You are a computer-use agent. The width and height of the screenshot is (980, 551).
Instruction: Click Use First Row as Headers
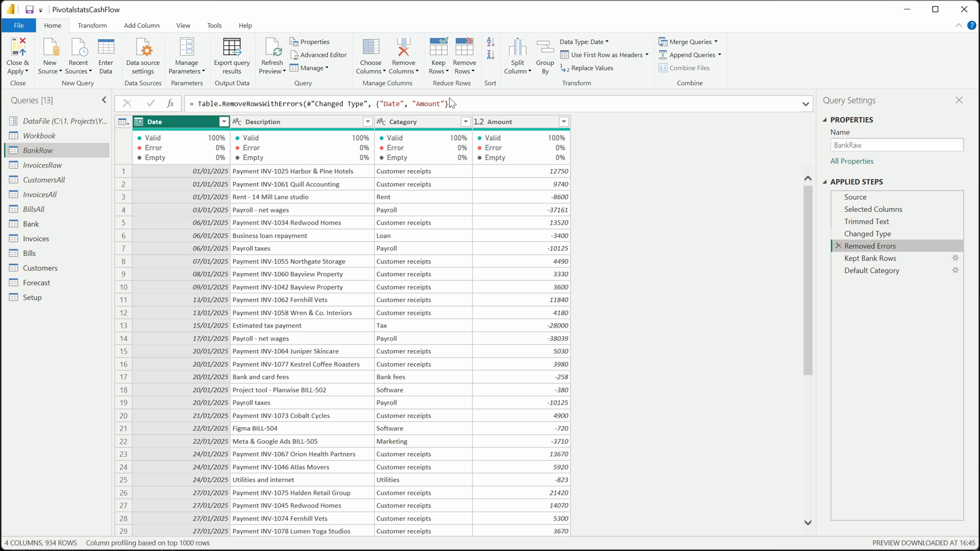click(x=604, y=55)
